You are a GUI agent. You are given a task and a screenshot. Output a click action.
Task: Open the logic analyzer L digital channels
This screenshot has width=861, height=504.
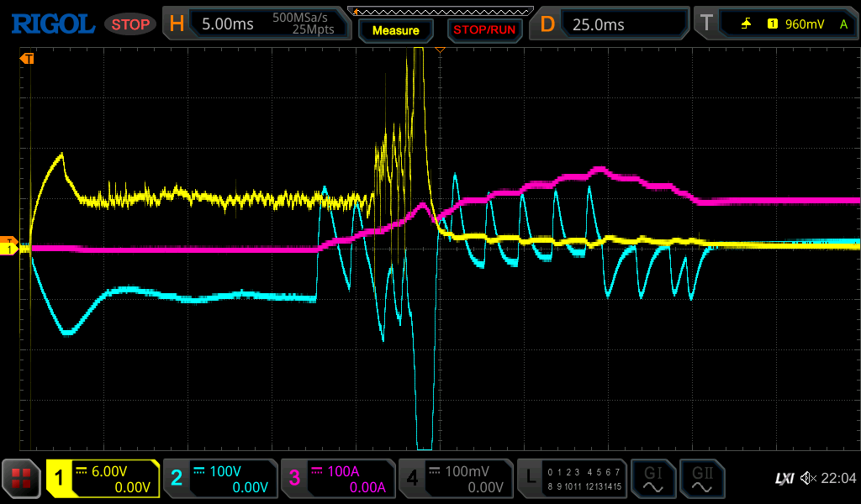tap(572, 479)
